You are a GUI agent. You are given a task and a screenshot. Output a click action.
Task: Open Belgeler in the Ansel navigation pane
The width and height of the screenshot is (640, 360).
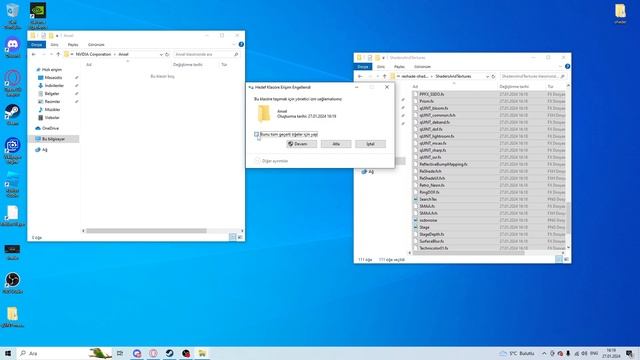coord(51,93)
